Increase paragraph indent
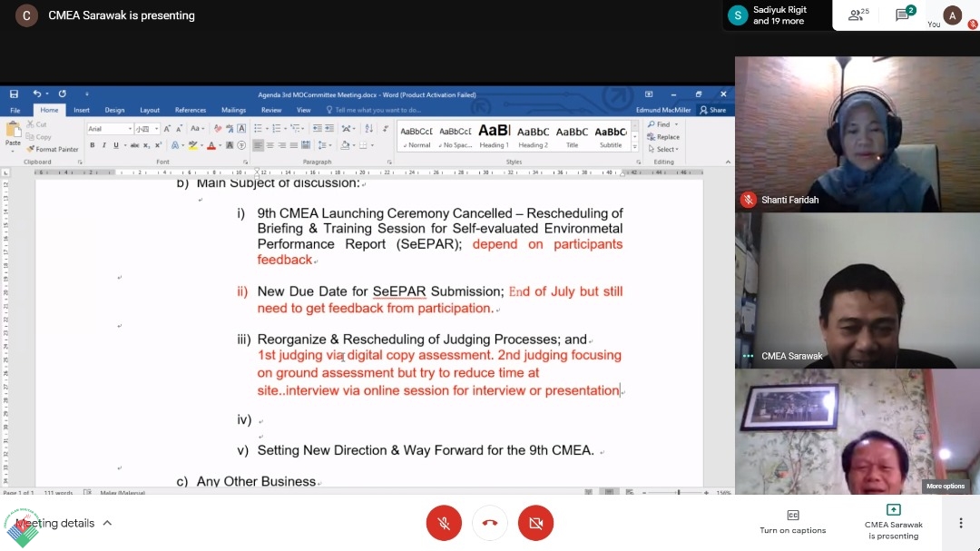This screenshot has width=980, height=551. pyautogui.click(x=329, y=128)
